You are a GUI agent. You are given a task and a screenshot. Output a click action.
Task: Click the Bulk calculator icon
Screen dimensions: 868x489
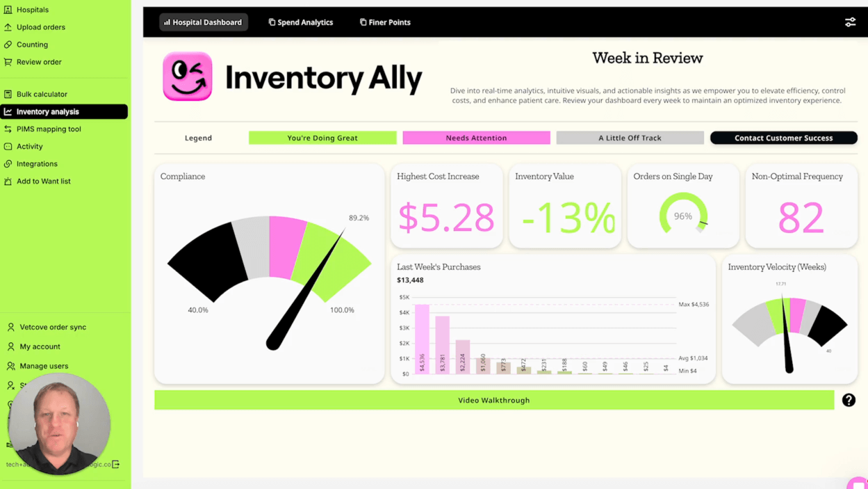[8, 94]
